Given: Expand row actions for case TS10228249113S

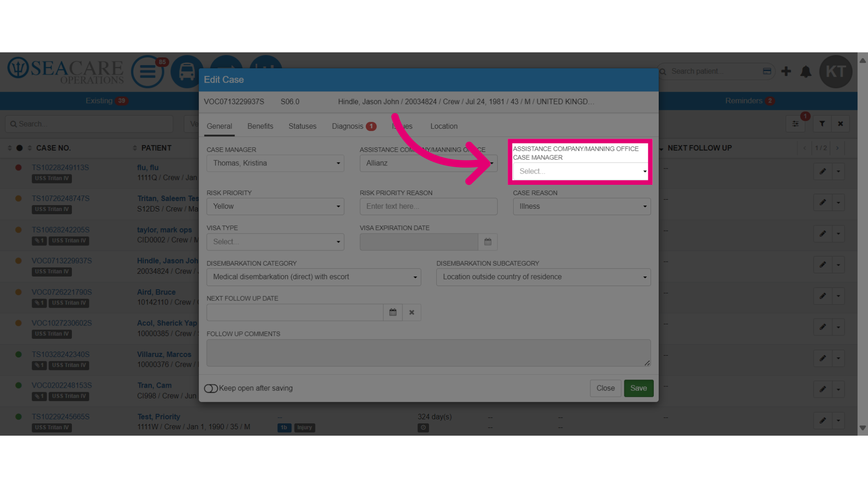Looking at the screenshot, I should click(x=839, y=171).
